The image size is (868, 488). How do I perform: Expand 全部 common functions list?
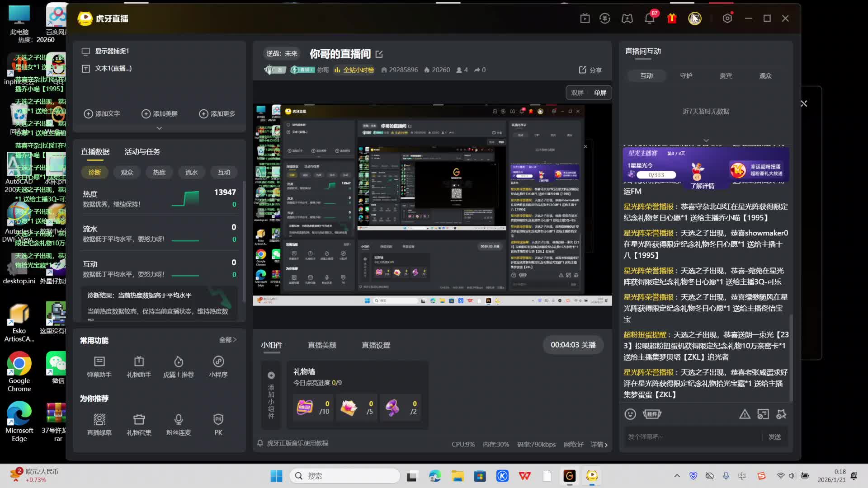point(228,340)
